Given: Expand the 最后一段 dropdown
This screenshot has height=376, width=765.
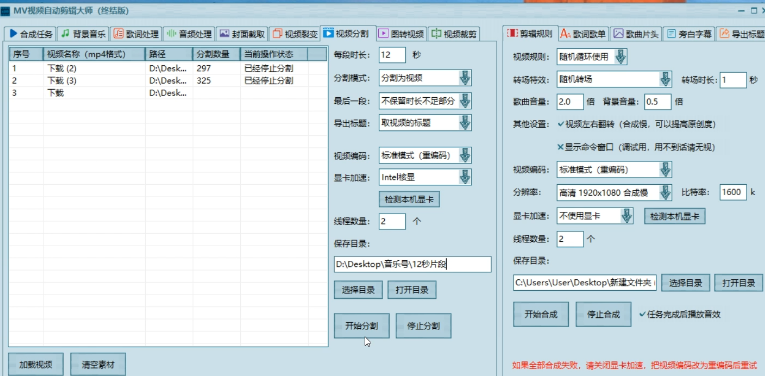Looking at the screenshot, I should click(x=465, y=100).
